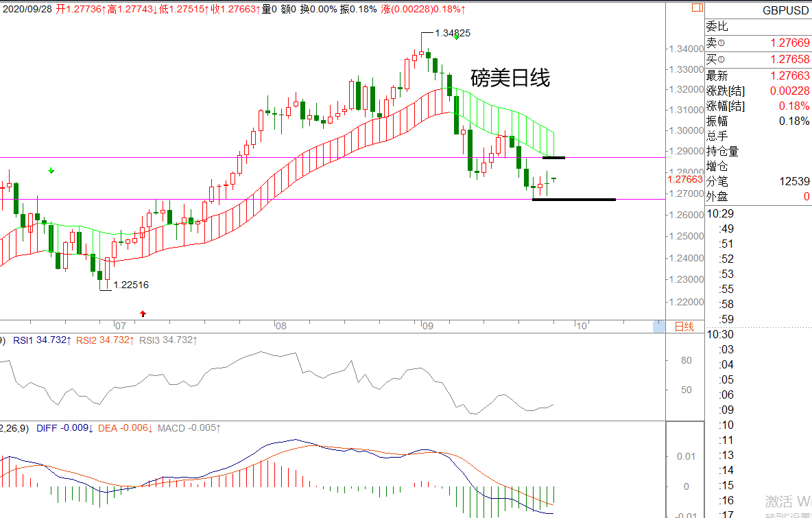Click the 高1.27743 high value
The width and height of the screenshot is (812, 518).
(133, 9)
